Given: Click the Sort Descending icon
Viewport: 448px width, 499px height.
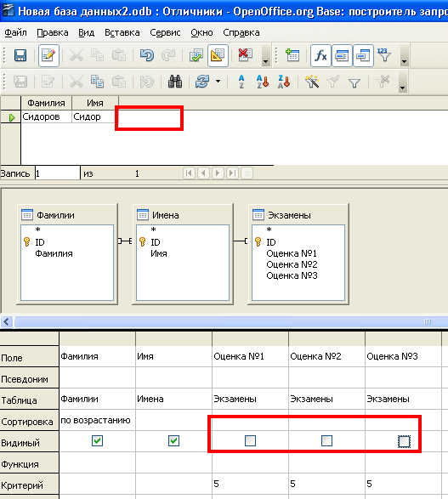Looking at the screenshot, I should coord(284,82).
